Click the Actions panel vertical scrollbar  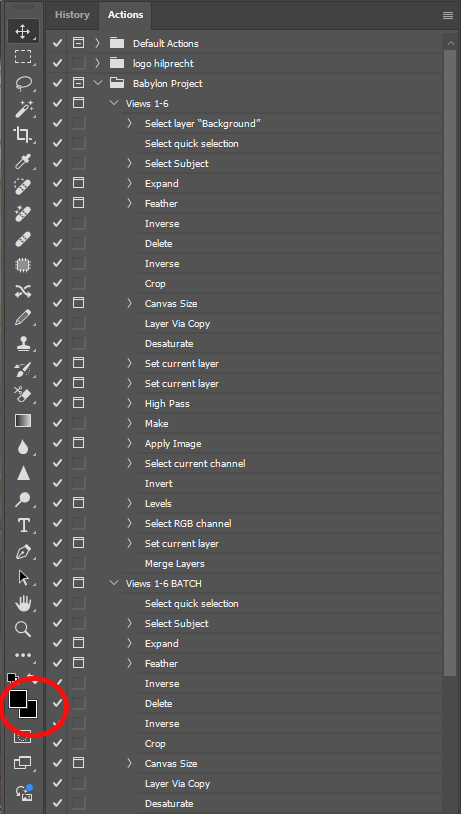450,363
